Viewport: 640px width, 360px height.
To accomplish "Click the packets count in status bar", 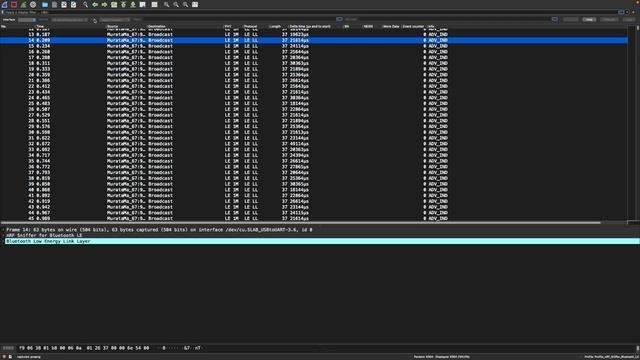I will tap(442, 357).
